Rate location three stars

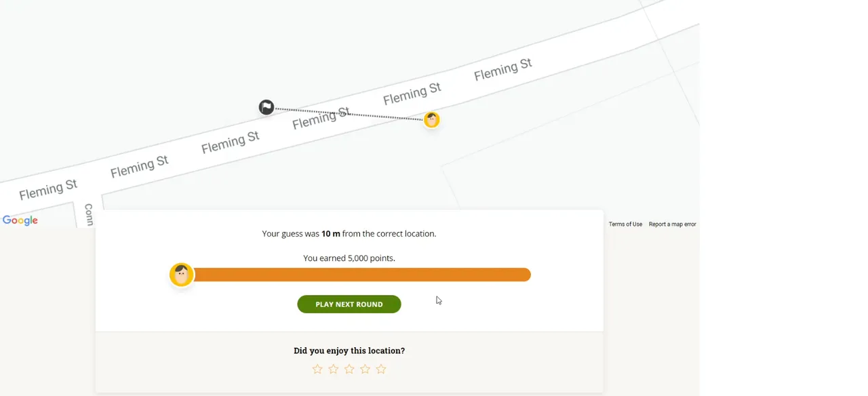pos(349,369)
